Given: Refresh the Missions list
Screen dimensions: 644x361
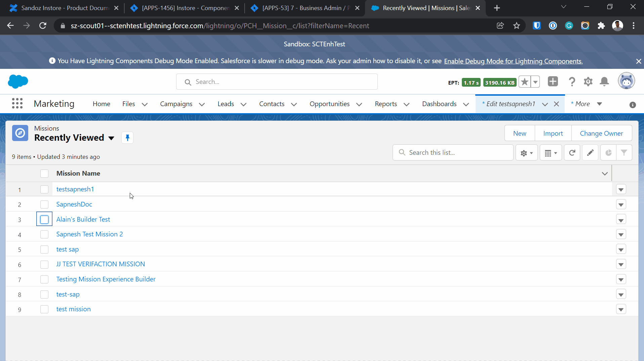Looking at the screenshot, I should pos(572,153).
